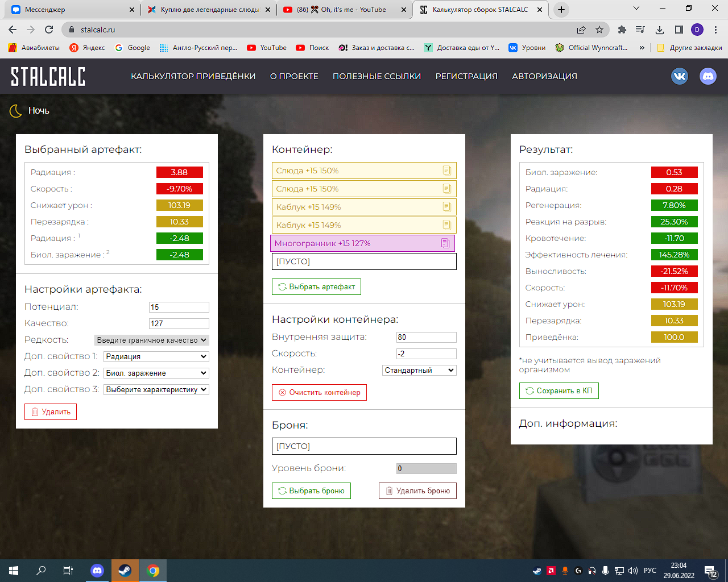The height and width of the screenshot is (582, 728).
Task: Expand bookmarks overflow chevron
Action: 642,48
